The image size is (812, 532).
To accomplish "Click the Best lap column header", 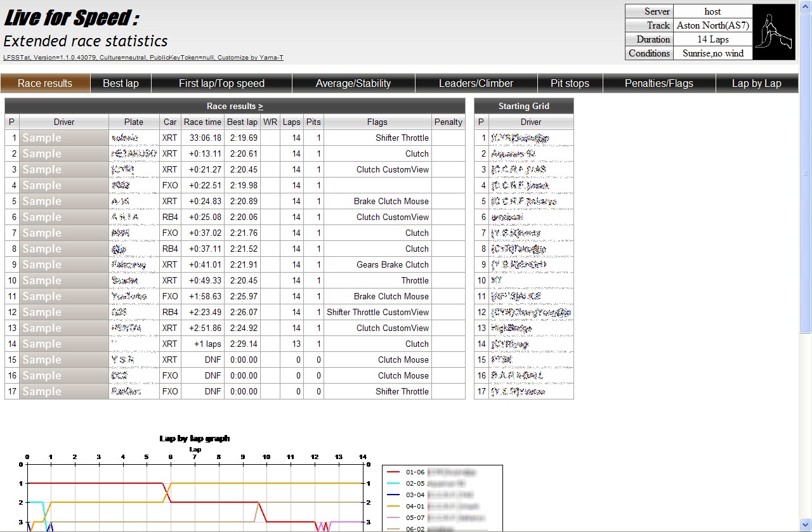I will point(242,122).
